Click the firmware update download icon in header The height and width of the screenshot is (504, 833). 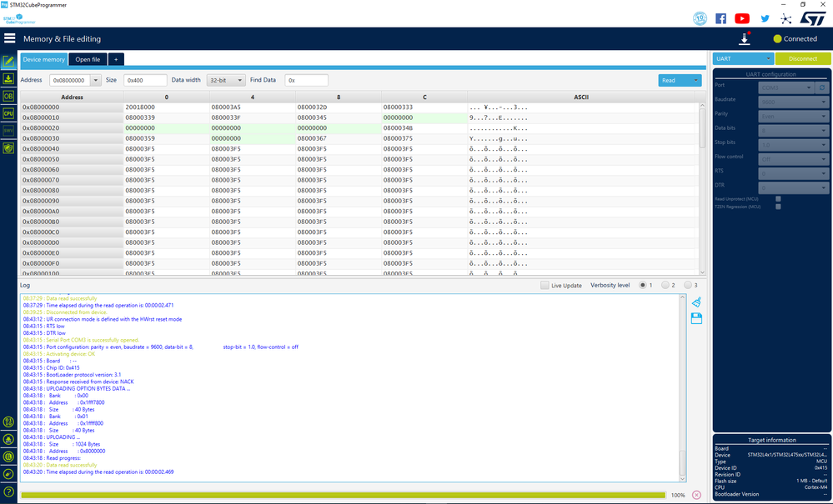click(x=745, y=38)
